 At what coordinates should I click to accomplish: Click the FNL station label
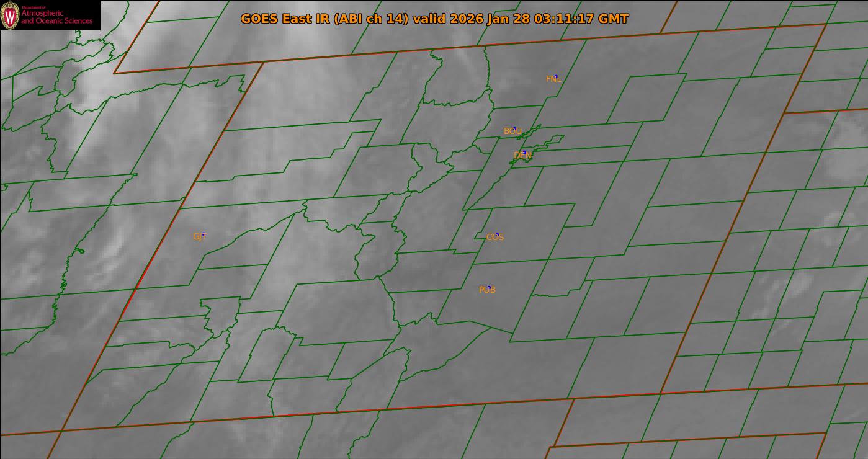(x=553, y=79)
